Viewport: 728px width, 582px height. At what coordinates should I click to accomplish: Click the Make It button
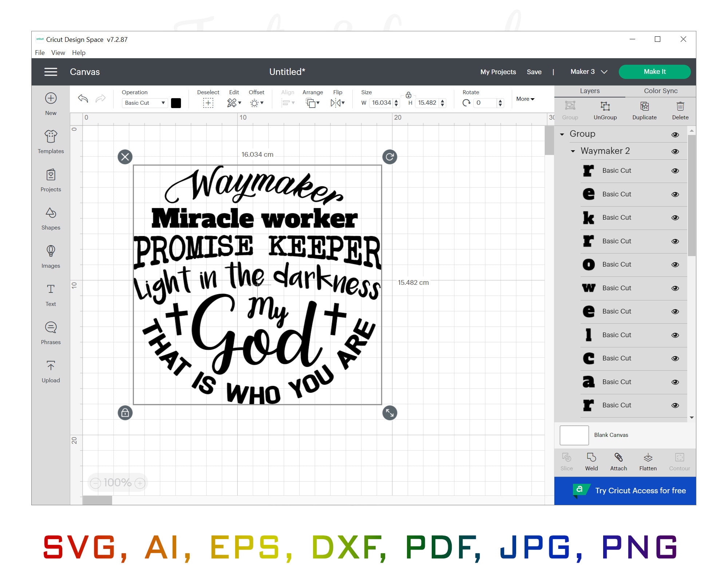(x=654, y=72)
